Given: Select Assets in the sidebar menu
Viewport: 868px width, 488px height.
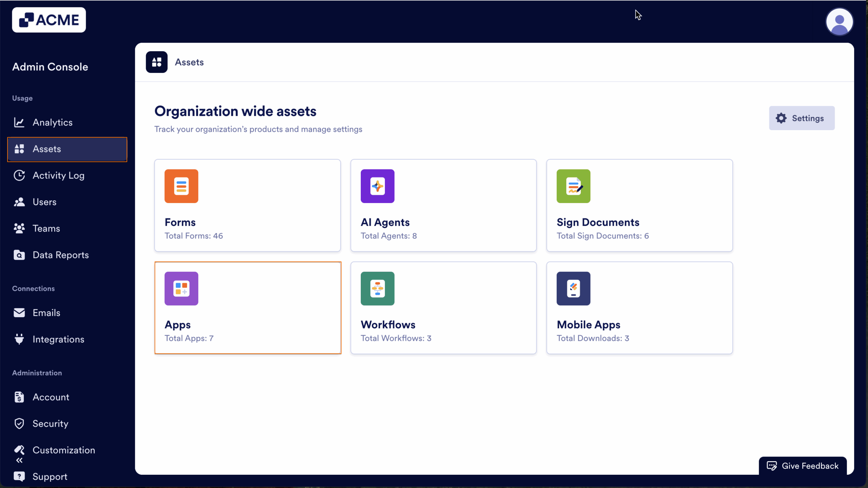Looking at the screenshot, I should pyautogui.click(x=46, y=149).
